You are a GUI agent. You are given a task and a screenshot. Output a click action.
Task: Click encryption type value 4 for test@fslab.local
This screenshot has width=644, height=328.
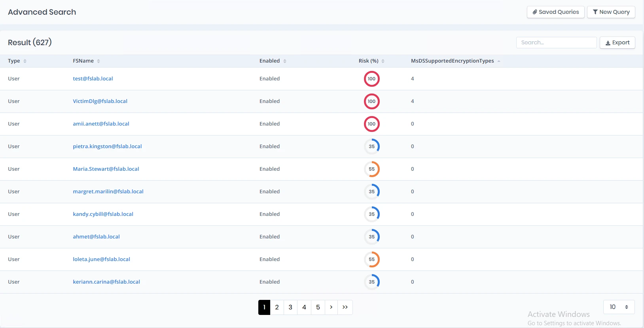tap(413, 78)
